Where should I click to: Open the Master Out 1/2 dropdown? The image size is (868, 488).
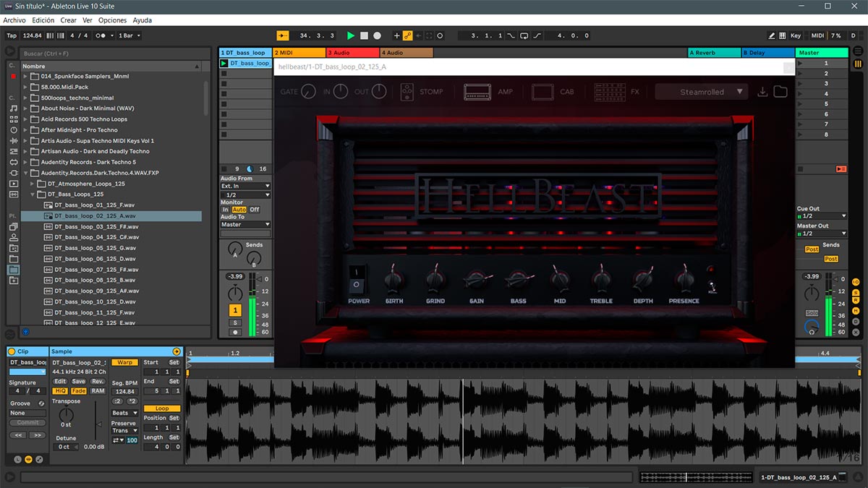pos(821,234)
